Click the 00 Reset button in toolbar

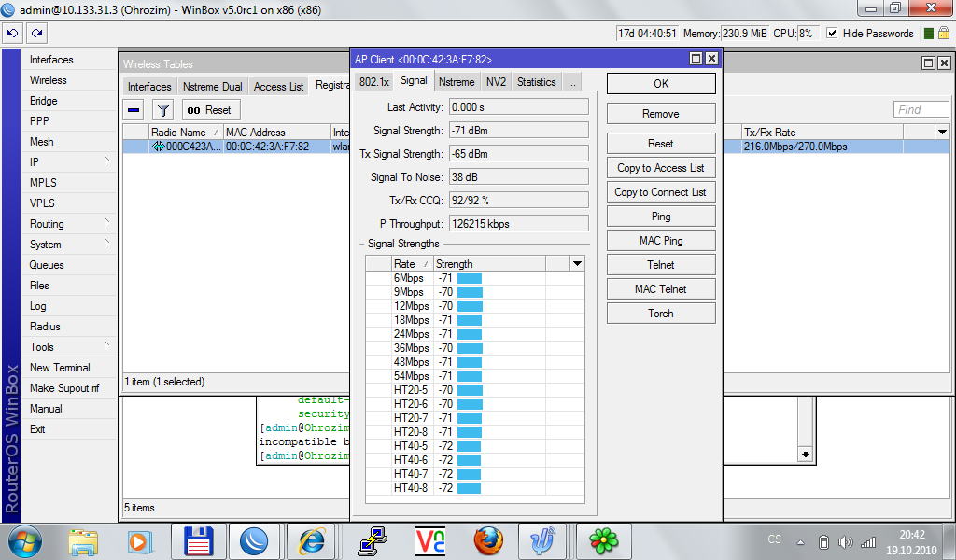click(x=211, y=110)
